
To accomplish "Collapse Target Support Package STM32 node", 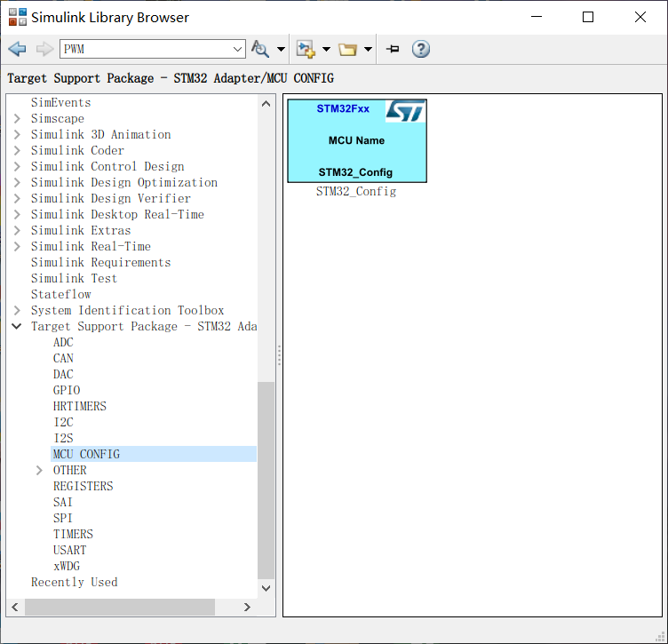I will click(17, 326).
